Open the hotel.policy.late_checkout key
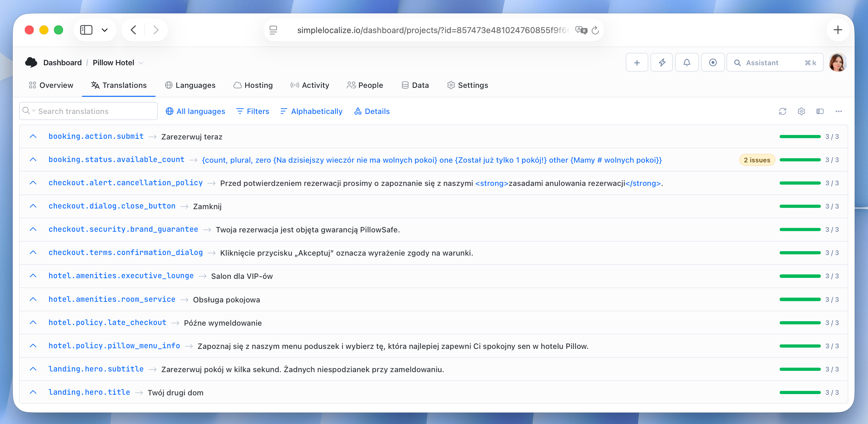Viewport: 868px width, 424px height. tap(107, 322)
